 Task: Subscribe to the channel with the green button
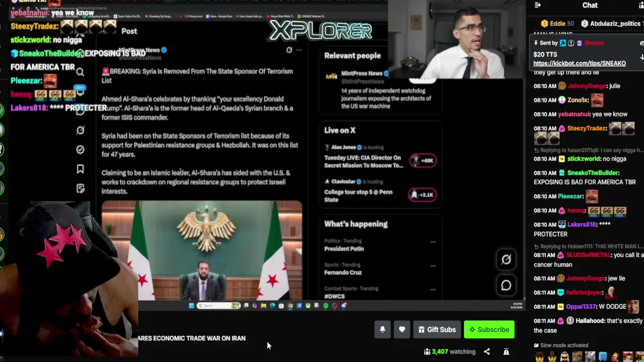pyautogui.click(x=489, y=329)
